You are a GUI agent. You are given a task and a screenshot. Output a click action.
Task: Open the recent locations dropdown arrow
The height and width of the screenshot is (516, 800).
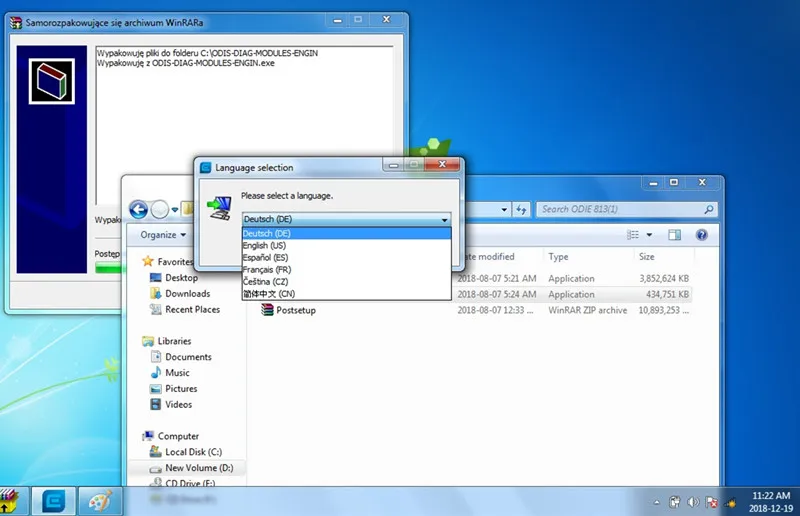(x=175, y=210)
